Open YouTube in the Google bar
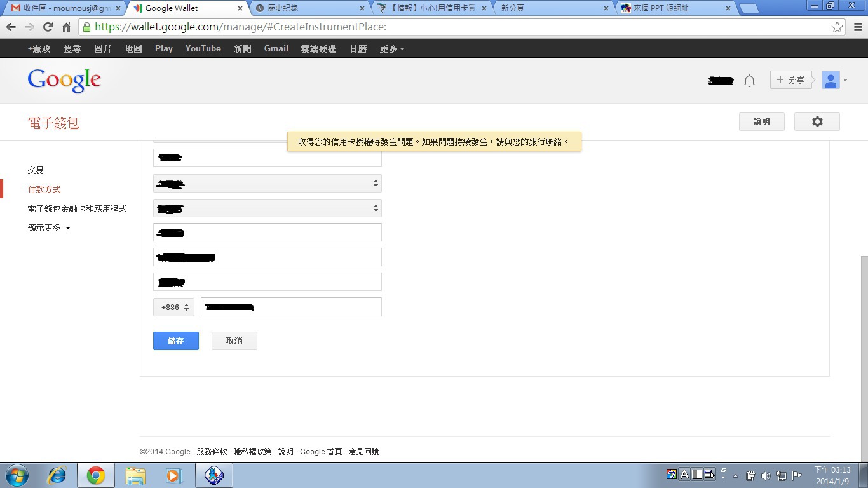The image size is (868, 488). (x=203, y=49)
